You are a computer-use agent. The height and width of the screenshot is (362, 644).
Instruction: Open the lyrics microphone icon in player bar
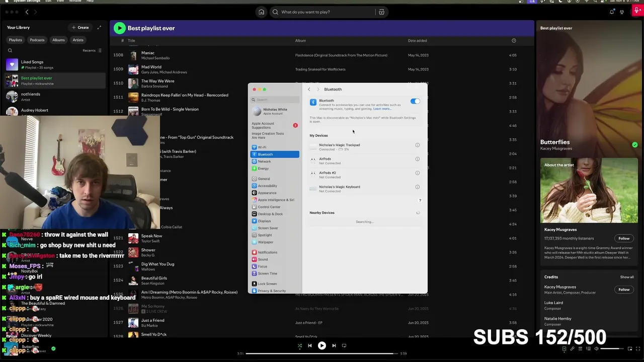point(572,348)
